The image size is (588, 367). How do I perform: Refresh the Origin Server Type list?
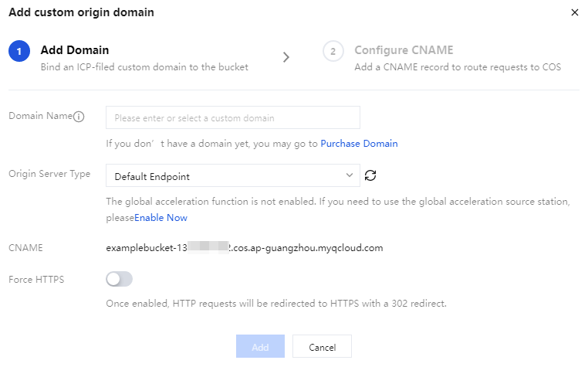(x=370, y=175)
